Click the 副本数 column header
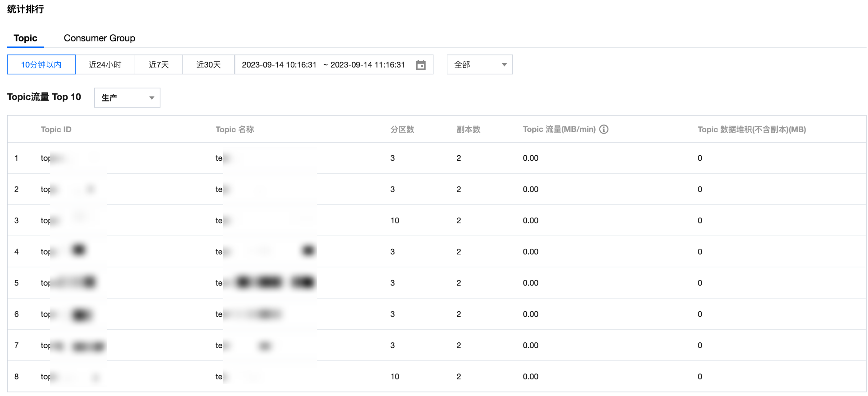The image size is (868, 396). (x=468, y=129)
